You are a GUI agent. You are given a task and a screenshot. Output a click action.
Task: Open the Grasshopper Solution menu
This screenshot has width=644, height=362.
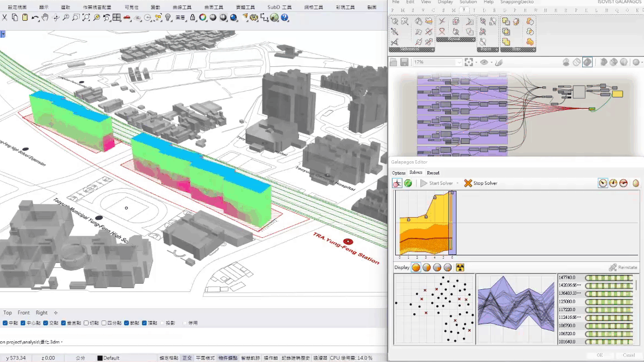tap(468, 2)
